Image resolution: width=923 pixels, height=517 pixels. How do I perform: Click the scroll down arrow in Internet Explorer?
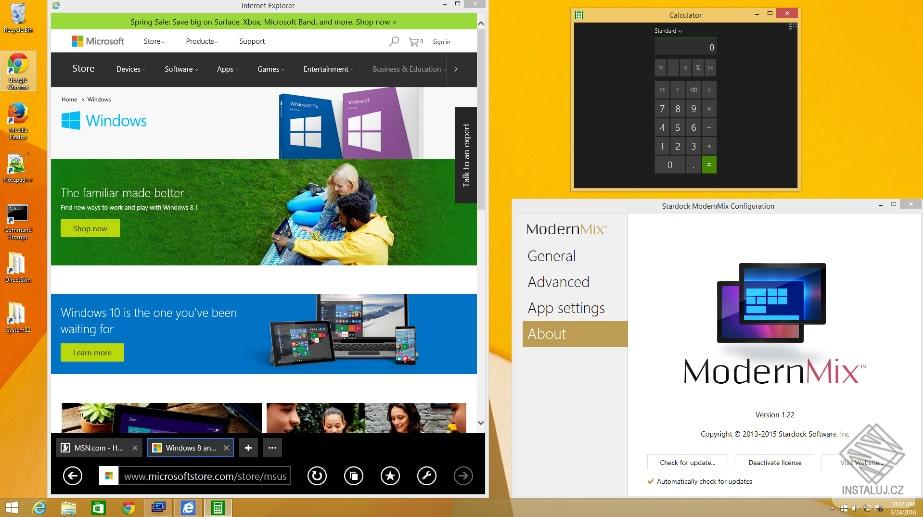pos(481,423)
